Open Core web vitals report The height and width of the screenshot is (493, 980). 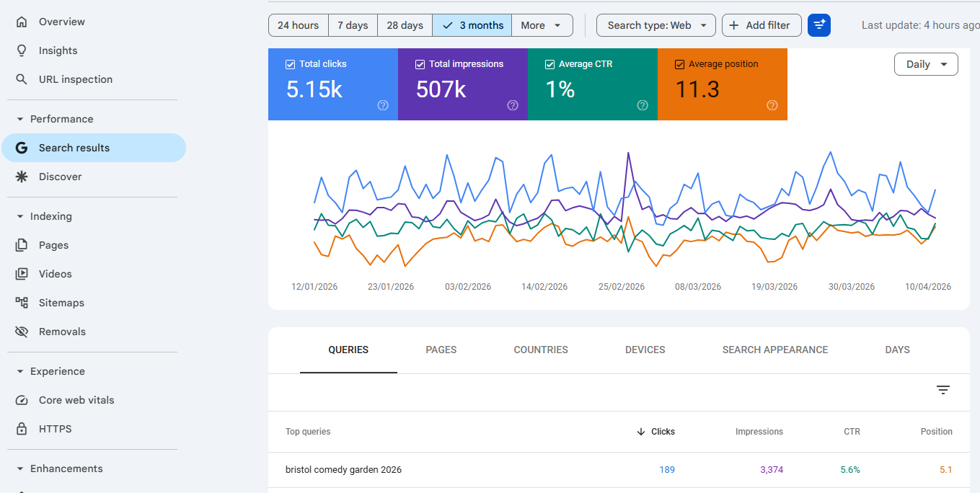[x=94, y=400]
